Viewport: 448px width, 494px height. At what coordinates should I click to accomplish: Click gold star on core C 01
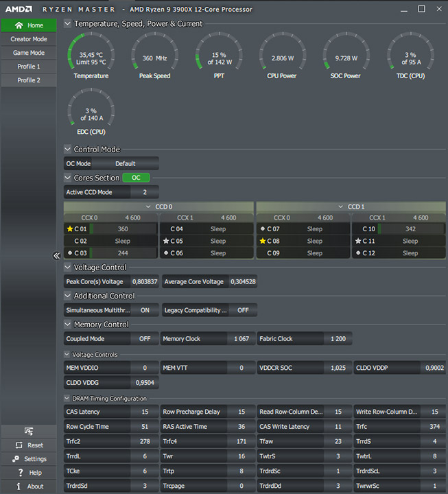coord(70,229)
